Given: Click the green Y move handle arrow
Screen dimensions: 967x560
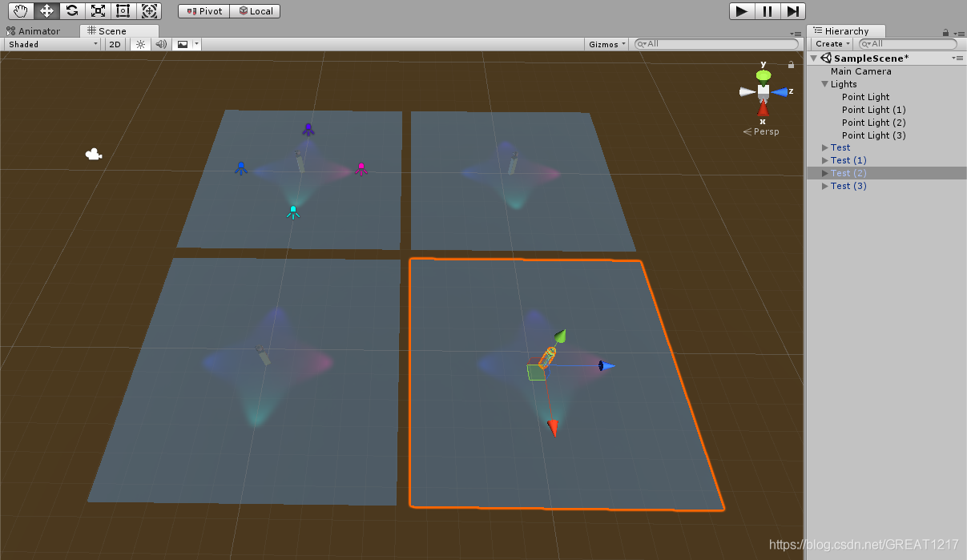Looking at the screenshot, I should 561,336.
